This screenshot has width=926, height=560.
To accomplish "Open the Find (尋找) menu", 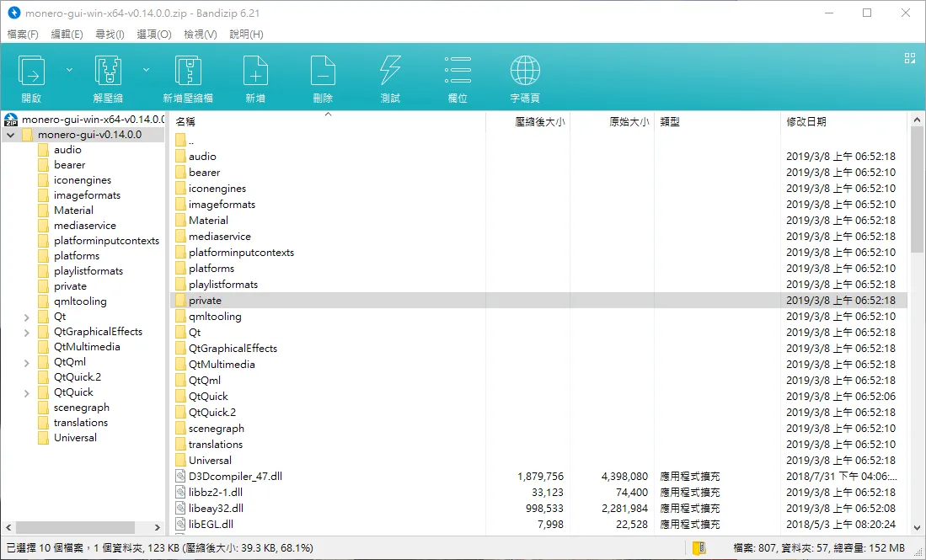I will click(x=110, y=35).
